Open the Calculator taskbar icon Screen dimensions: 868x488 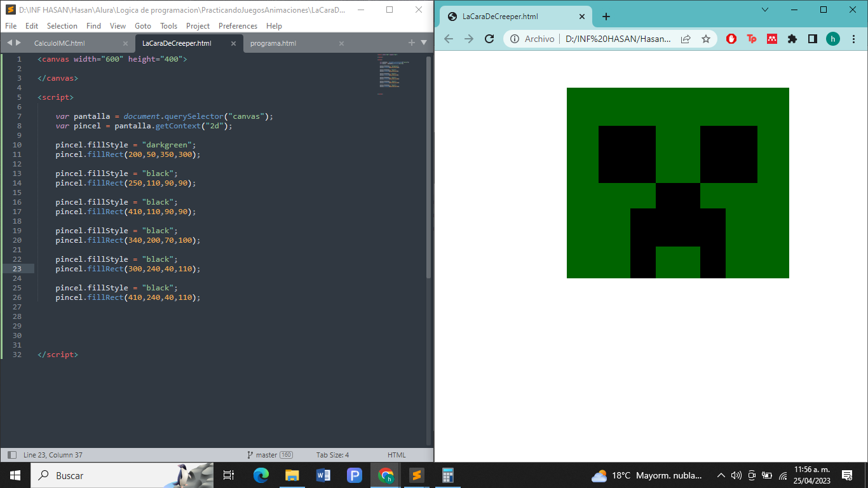tap(447, 475)
